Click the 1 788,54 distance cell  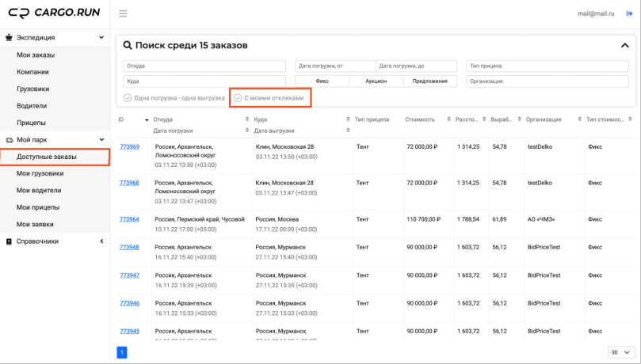468,219
